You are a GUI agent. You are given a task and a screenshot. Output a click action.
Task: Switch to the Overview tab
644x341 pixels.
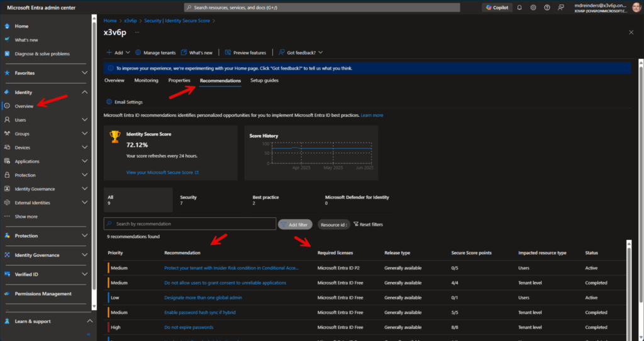(114, 80)
